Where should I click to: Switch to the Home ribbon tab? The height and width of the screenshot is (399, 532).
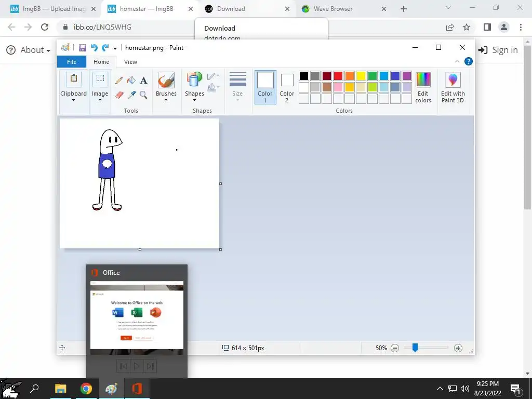(x=101, y=62)
